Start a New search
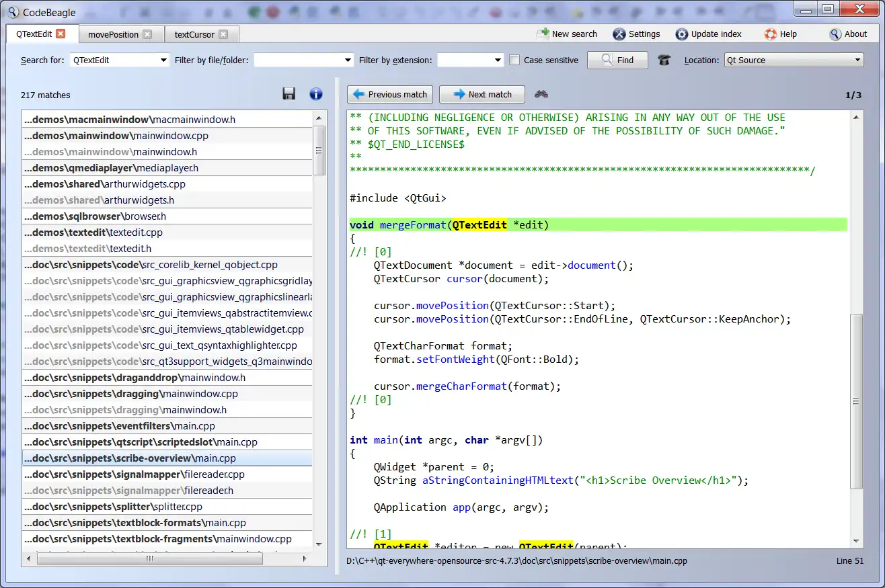Image resolution: width=885 pixels, height=588 pixels. (566, 34)
